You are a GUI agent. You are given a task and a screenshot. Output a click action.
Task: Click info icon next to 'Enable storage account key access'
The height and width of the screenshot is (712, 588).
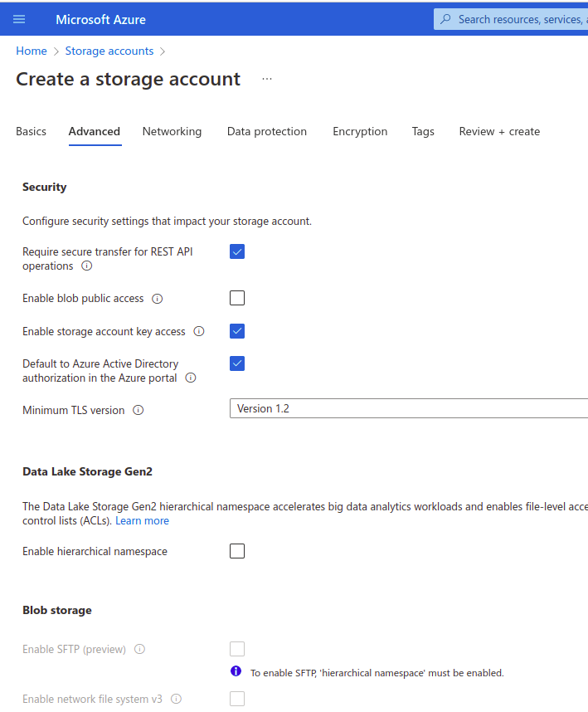pos(199,331)
